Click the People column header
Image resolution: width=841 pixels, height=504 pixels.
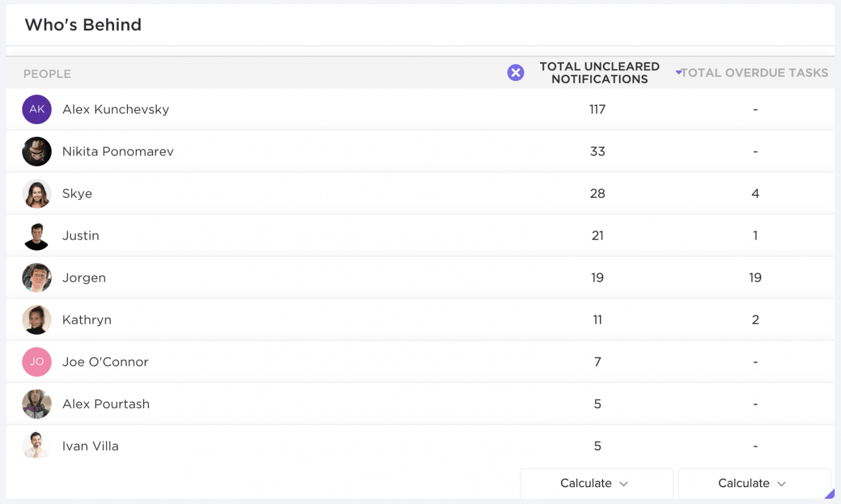click(x=47, y=74)
